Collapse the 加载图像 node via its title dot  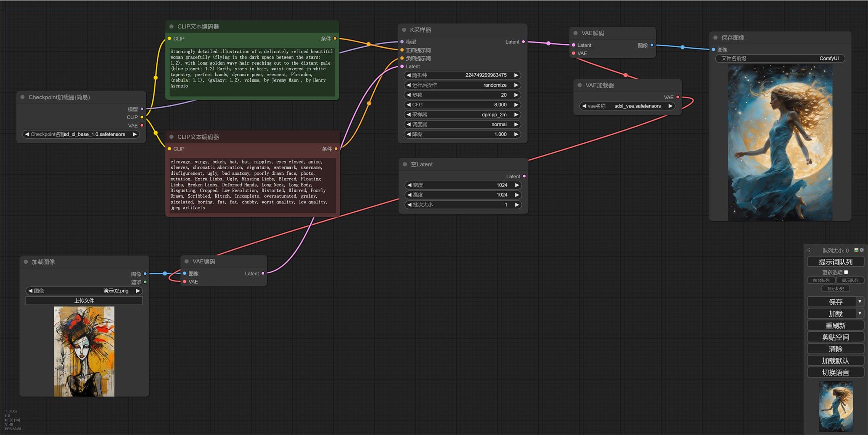tap(26, 262)
